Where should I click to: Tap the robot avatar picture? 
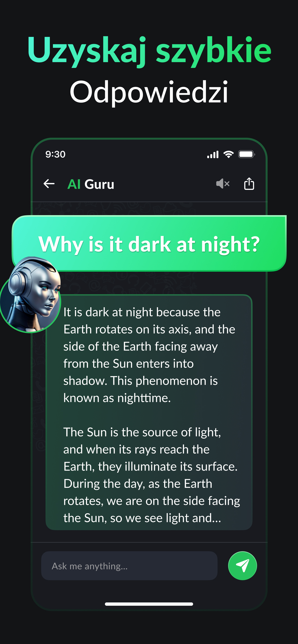(x=30, y=295)
